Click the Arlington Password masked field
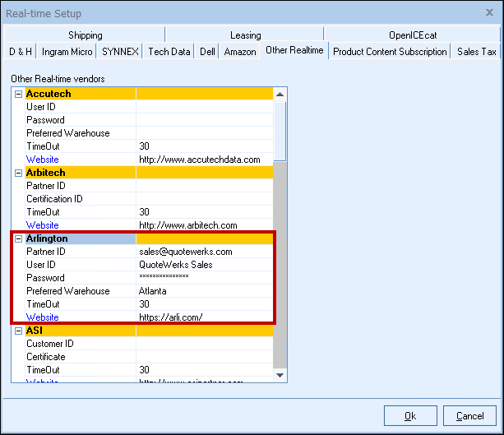 point(205,278)
